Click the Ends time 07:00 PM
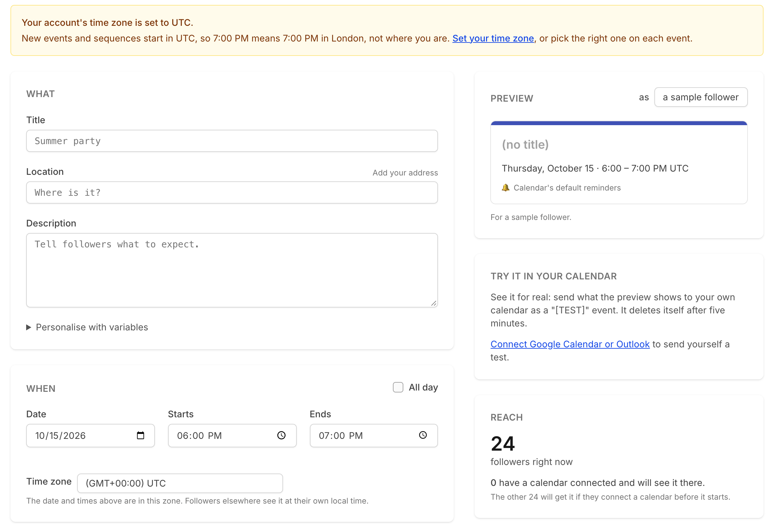Screen dimensions: 774x532 tap(374, 436)
